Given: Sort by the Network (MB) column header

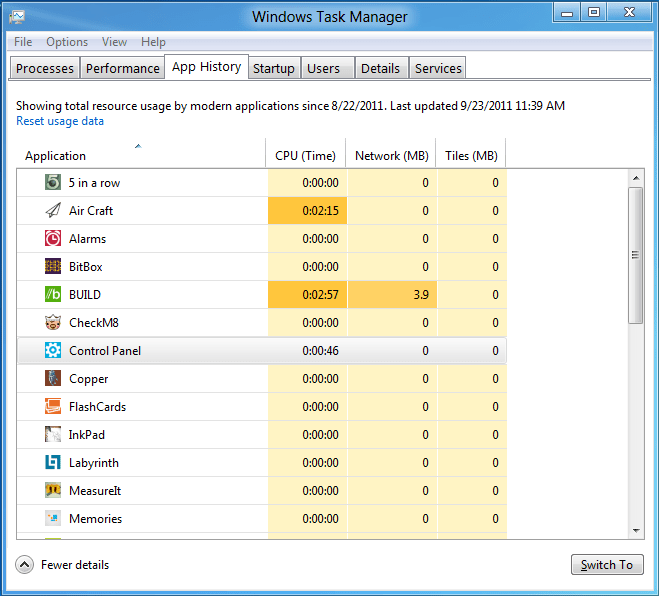Looking at the screenshot, I should pos(391,153).
